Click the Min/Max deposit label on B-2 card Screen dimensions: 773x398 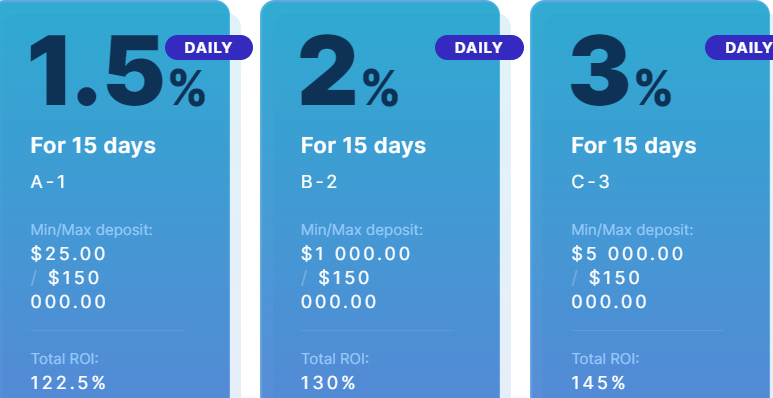click(362, 230)
